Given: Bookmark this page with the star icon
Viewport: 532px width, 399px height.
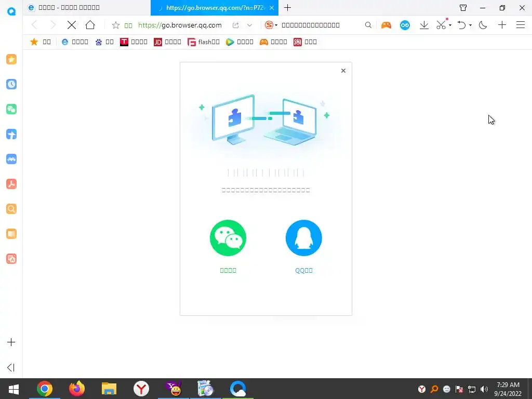Looking at the screenshot, I should [x=116, y=25].
